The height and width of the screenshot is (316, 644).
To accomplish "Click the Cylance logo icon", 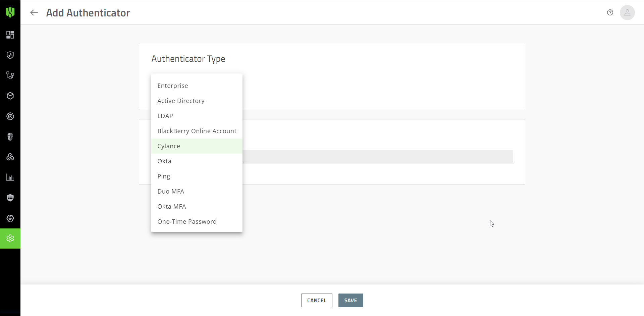I will [10, 12].
